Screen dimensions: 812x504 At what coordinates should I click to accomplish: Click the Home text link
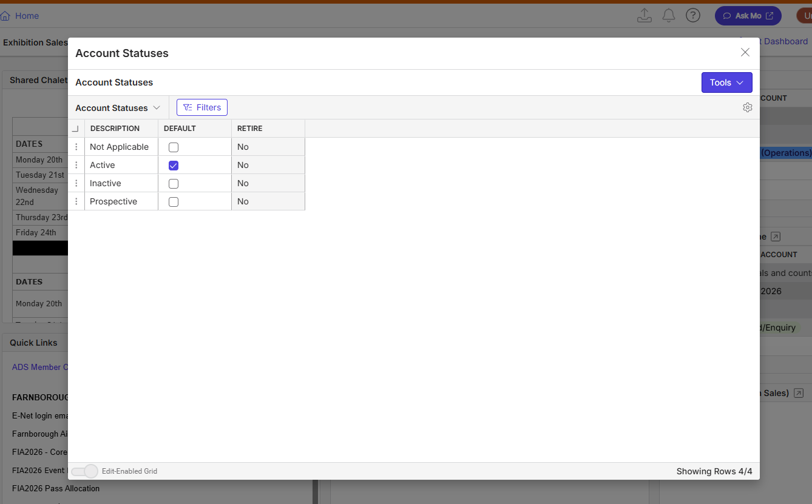(27, 16)
